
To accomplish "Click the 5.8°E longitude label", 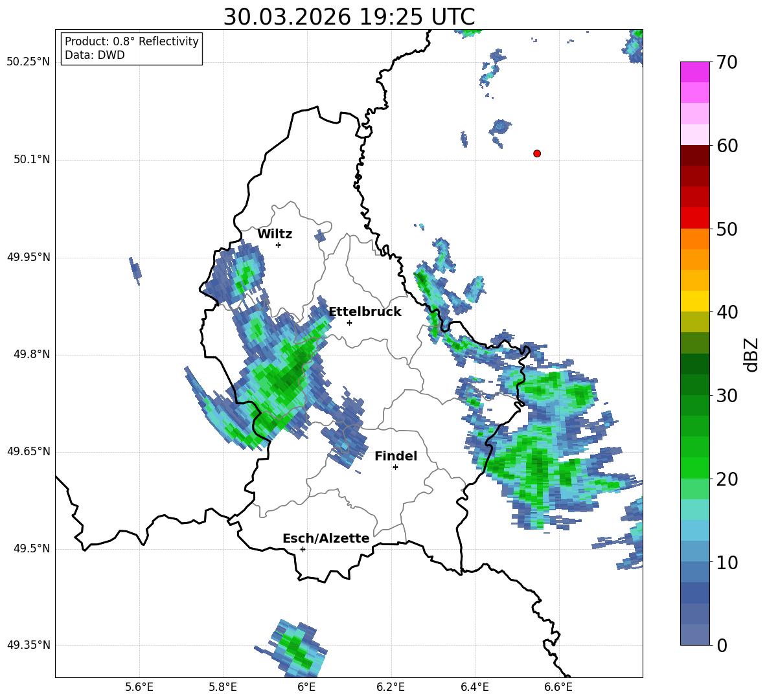I will [223, 687].
